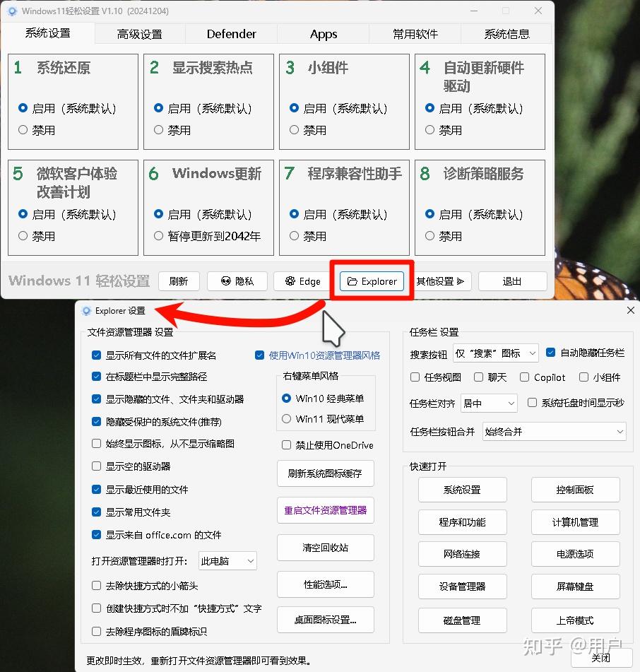Close the Explorer 设置 window

(631, 310)
